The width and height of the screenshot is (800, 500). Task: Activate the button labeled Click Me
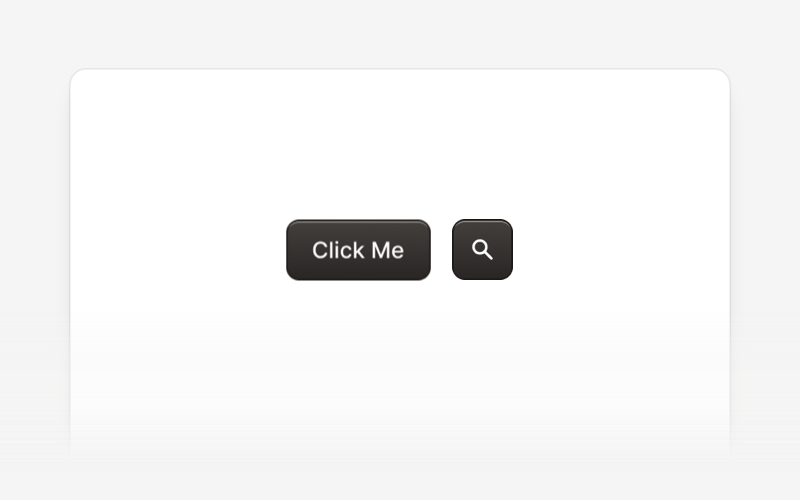coord(358,250)
